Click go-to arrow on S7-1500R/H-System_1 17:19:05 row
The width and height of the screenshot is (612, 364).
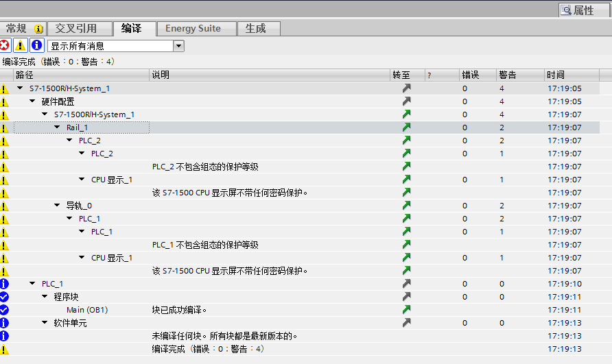(x=407, y=88)
